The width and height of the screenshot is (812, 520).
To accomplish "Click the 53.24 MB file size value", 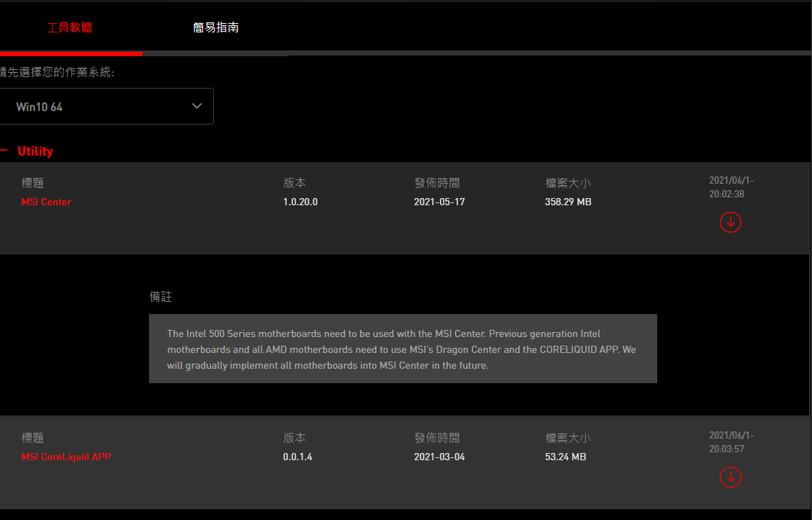I will point(566,457).
